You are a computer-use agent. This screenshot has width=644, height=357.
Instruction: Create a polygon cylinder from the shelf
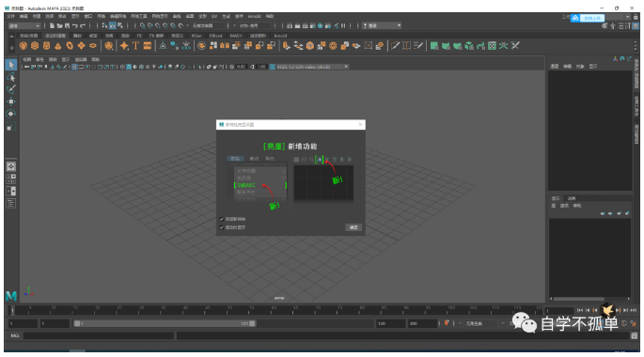(46, 46)
